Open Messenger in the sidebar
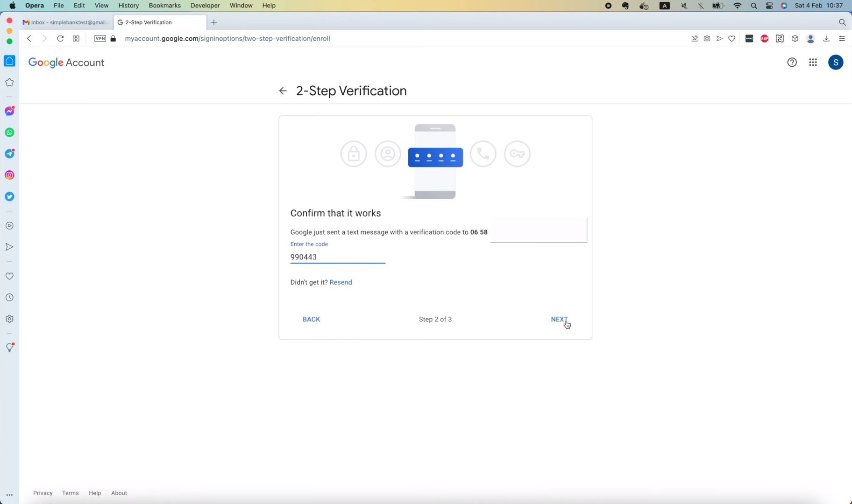852x504 pixels. tap(9, 111)
